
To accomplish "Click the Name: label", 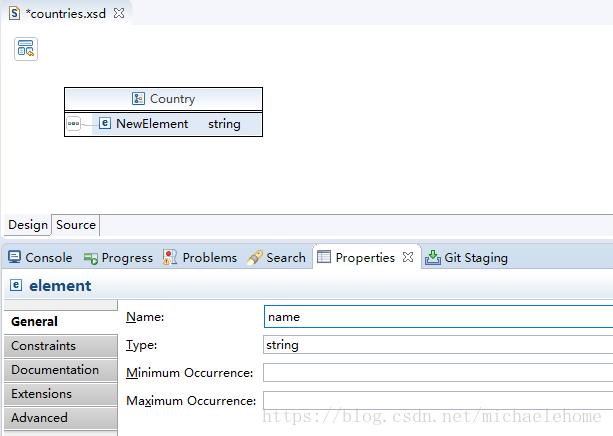I will tap(145, 317).
